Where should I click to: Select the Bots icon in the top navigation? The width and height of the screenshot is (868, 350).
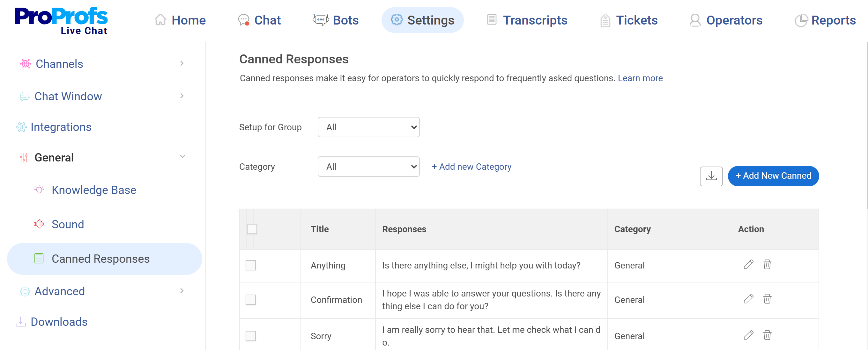click(x=321, y=20)
